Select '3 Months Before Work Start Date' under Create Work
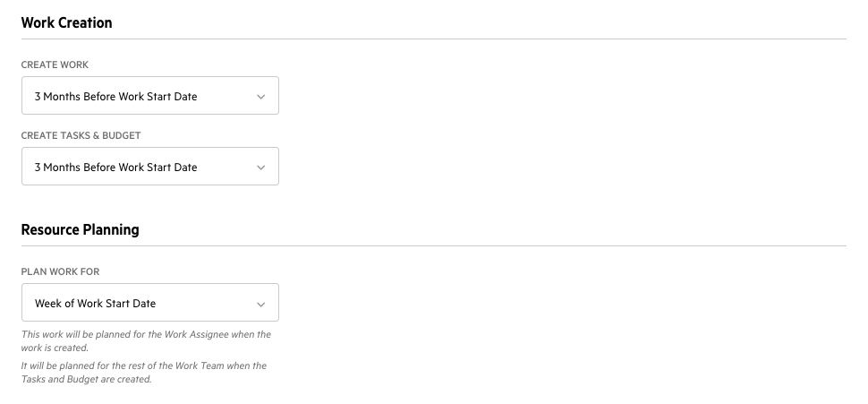Image resolution: width=868 pixels, height=404 pixels. [115, 96]
